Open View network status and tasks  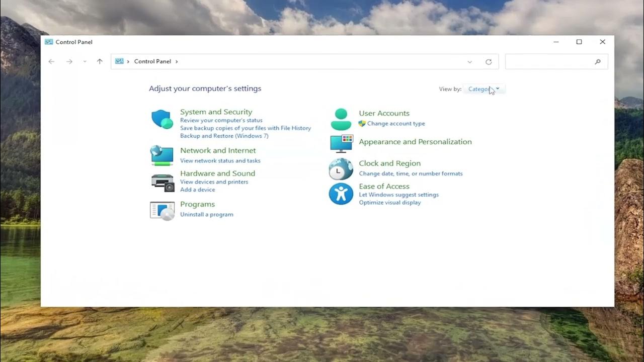220,161
